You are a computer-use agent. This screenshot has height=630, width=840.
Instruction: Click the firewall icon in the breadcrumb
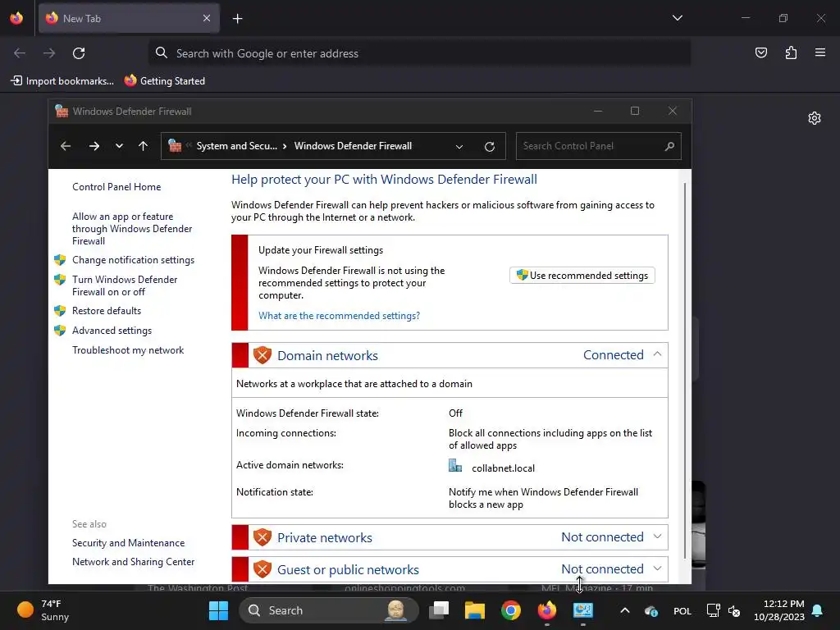pyautogui.click(x=175, y=146)
